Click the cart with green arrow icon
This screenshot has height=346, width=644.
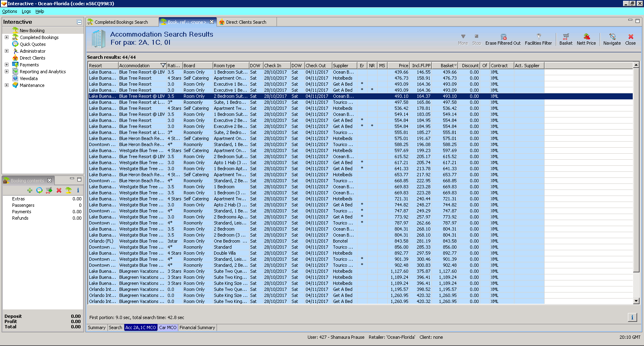point(49,190)
